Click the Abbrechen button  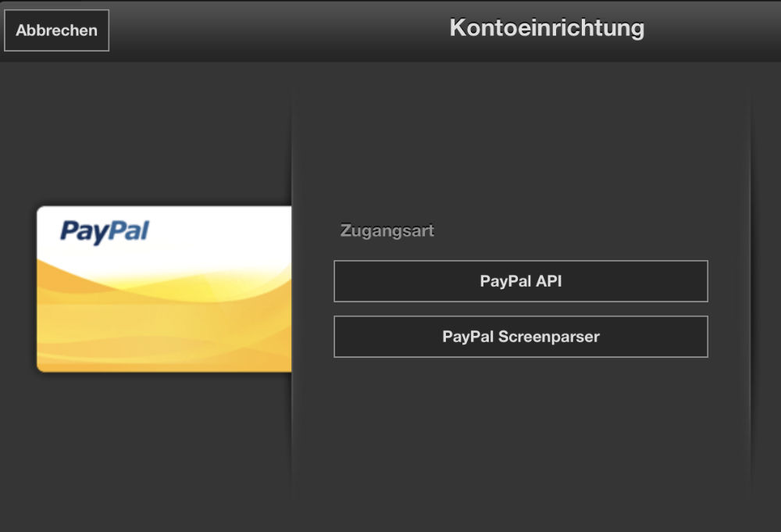pos(56,30)
